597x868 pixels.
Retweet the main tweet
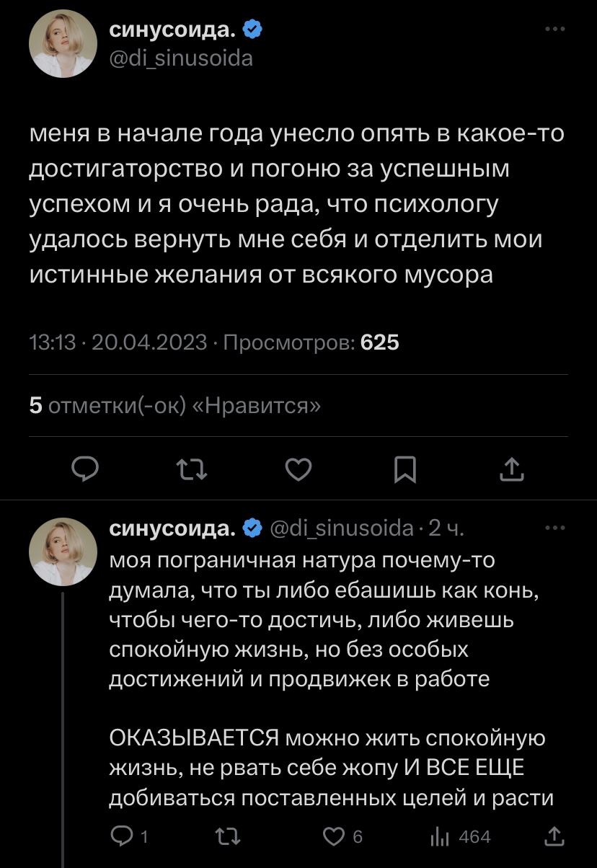pyautogui.click(x=192, y=470)
